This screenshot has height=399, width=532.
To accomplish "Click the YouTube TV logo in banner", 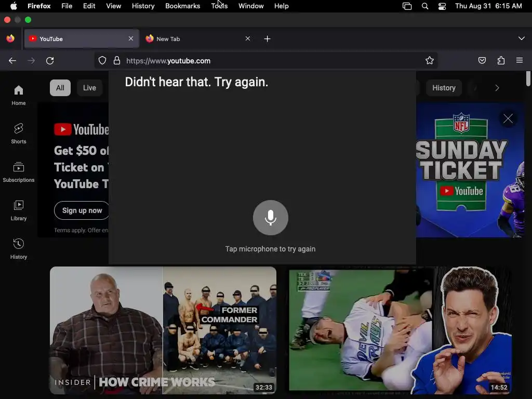I will click(x=82, y=129).
